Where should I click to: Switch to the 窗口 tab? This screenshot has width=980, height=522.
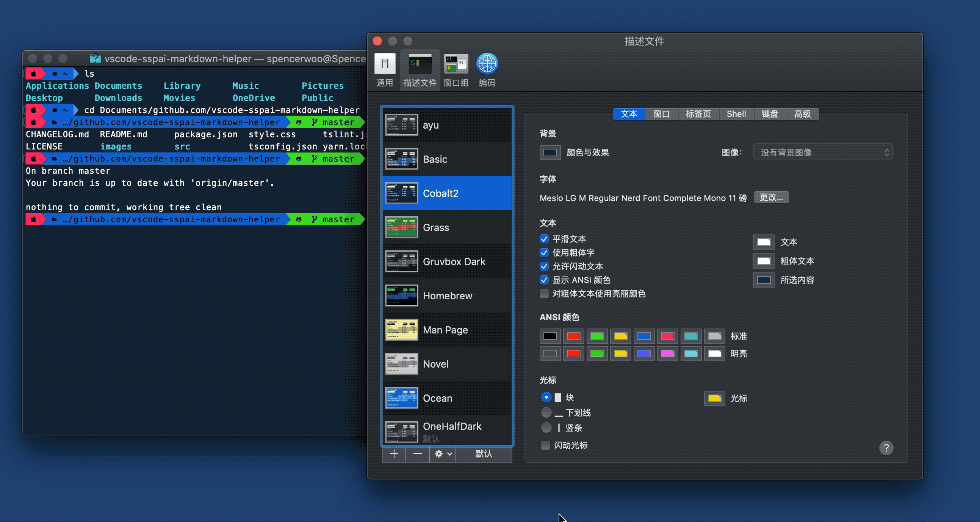tap(661, 114)
